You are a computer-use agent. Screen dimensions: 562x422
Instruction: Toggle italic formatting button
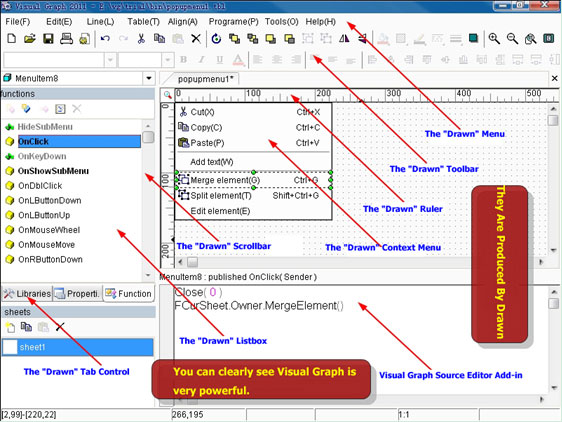202,60
